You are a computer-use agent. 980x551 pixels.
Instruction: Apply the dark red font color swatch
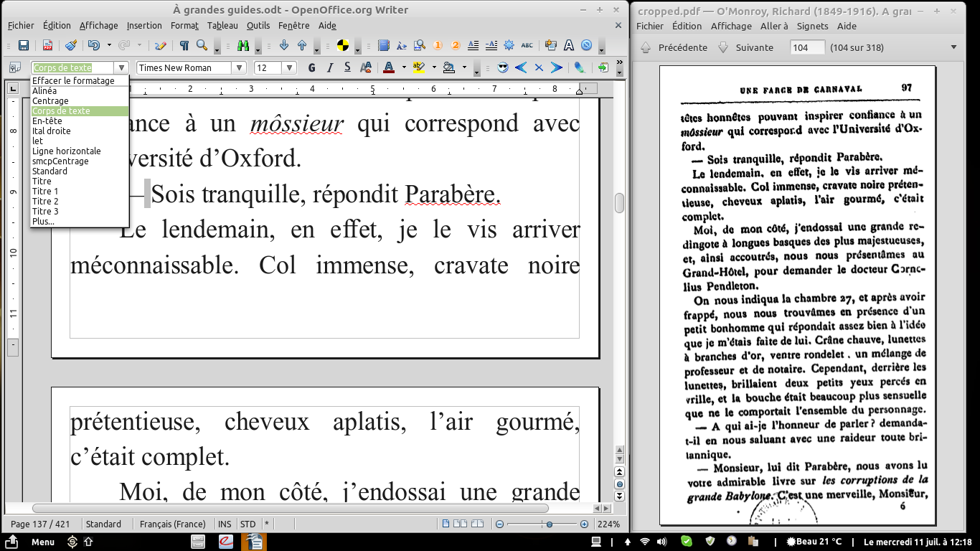[388, 67]
